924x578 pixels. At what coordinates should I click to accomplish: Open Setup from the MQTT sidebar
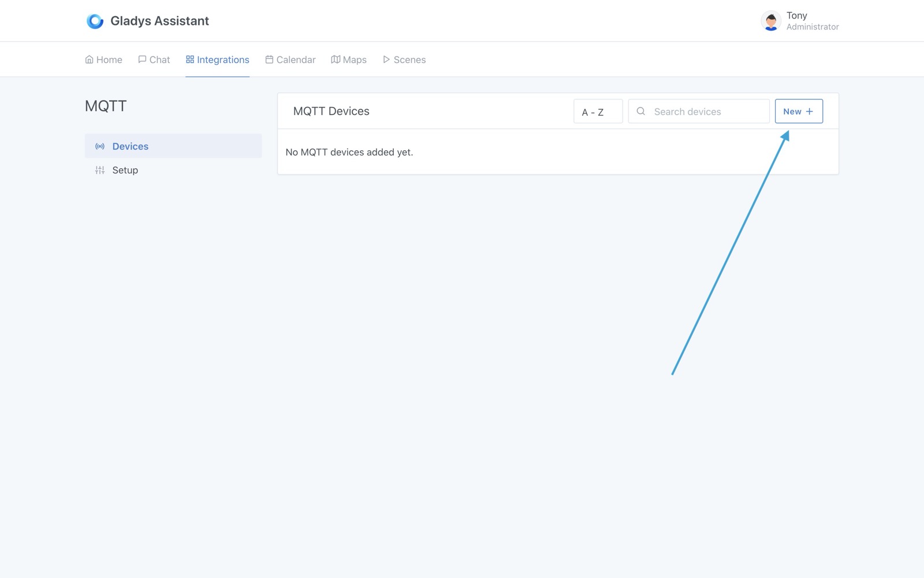pyautogui.click(x=125, y=170)
